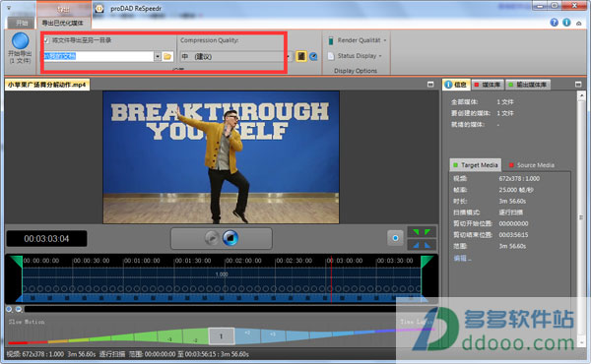Stop playback with the blue round button

pos(230,238)
